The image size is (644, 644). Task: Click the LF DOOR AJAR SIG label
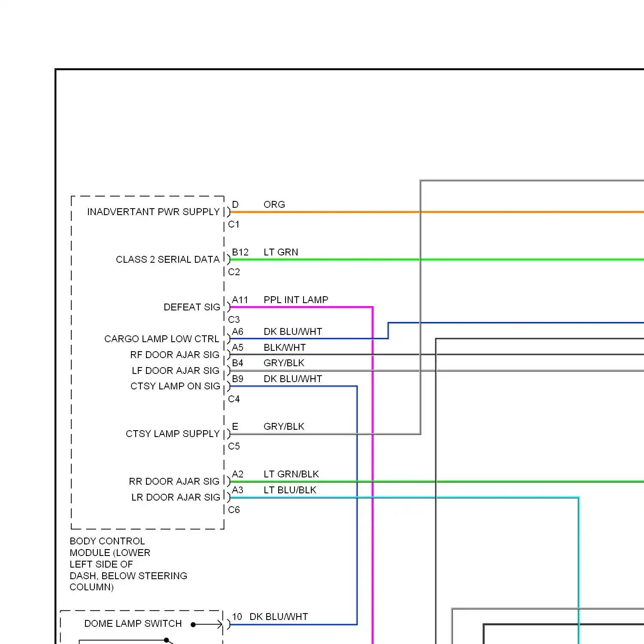176,371
